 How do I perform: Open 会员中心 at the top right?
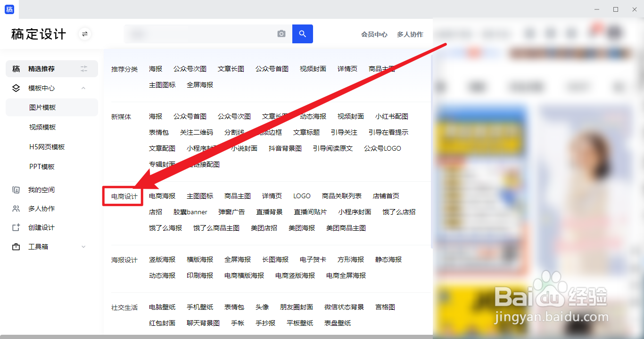[x=374, y=34]
